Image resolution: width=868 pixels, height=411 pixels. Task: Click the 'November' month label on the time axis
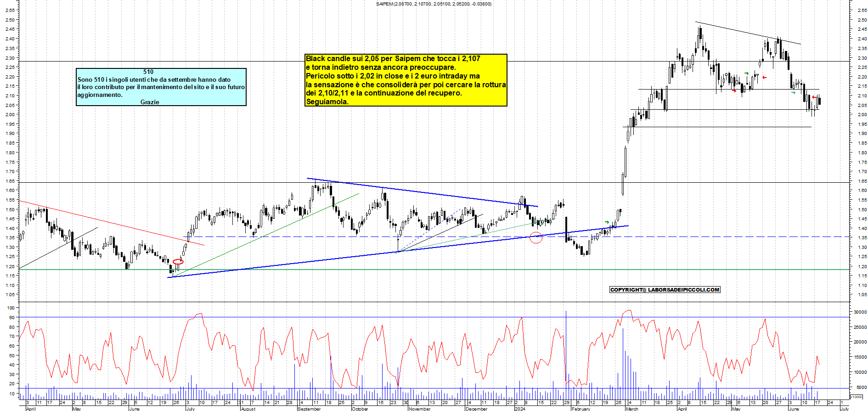point(419,409)
